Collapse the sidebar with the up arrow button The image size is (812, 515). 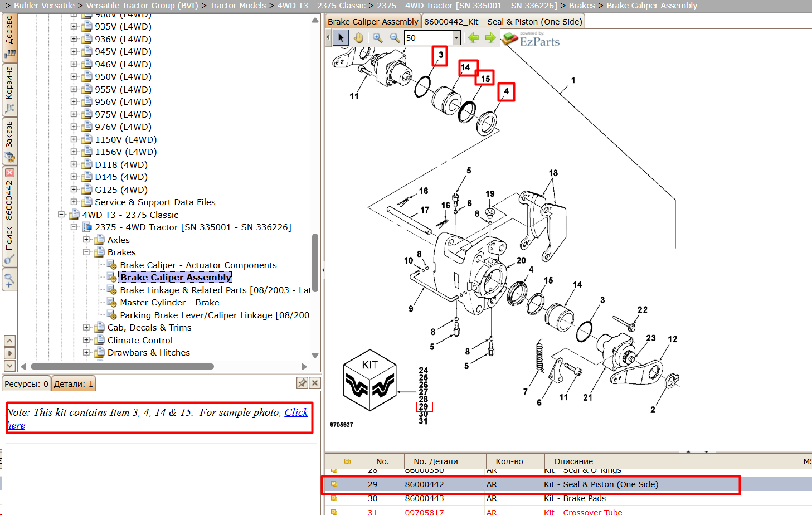pyautogui.click(x=9, y=341)
